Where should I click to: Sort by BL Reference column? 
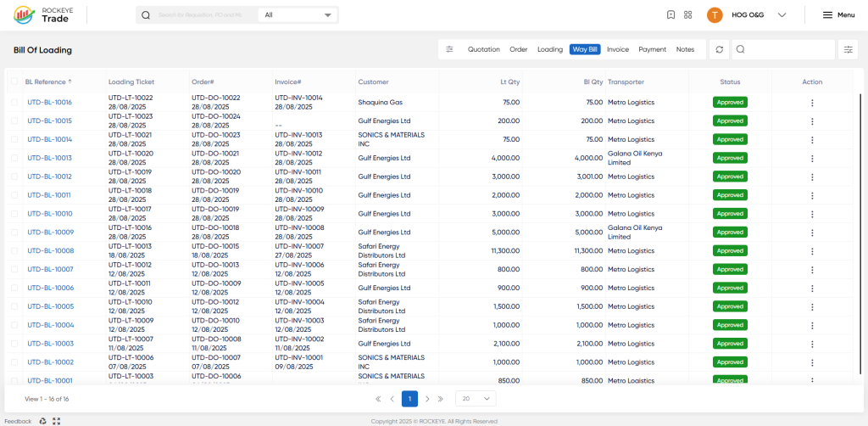(48, 81)
